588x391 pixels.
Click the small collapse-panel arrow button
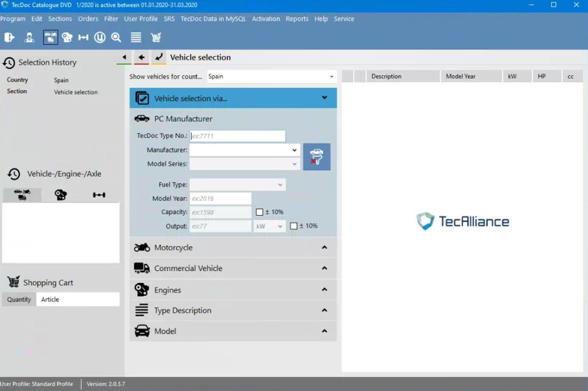coord(124,57)
